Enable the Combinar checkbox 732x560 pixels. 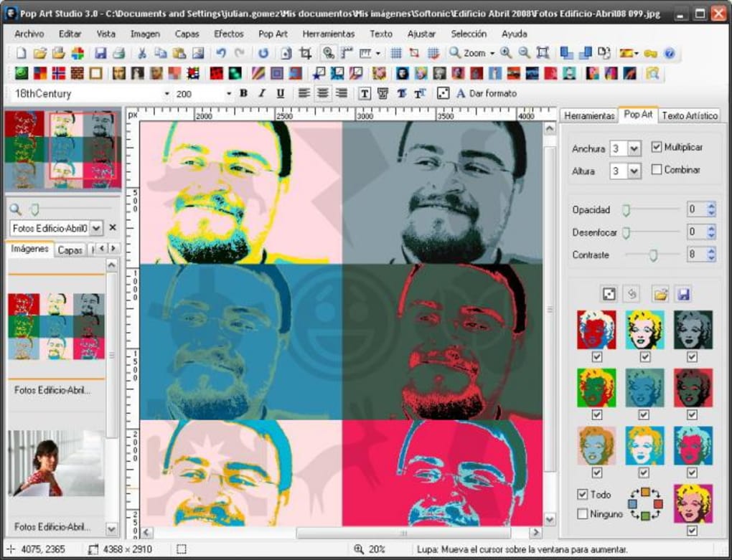pos(656,170)
